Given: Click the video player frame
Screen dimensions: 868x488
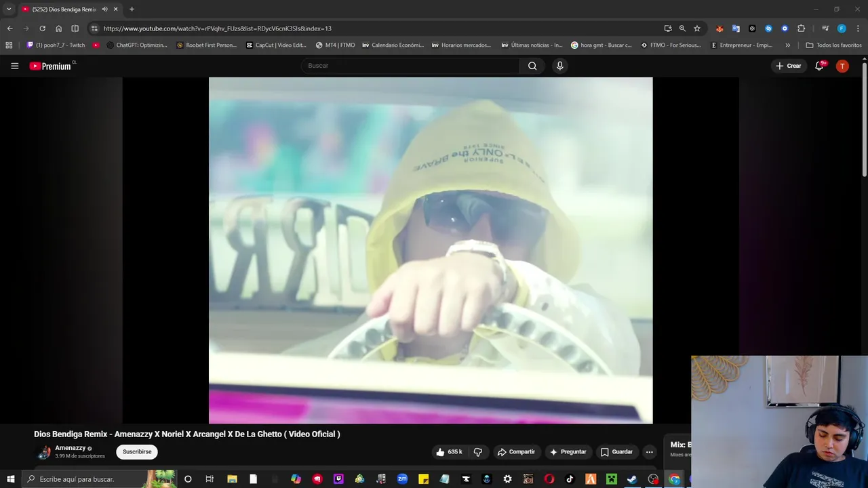Looking at the screenshot, I should (431, 250).
